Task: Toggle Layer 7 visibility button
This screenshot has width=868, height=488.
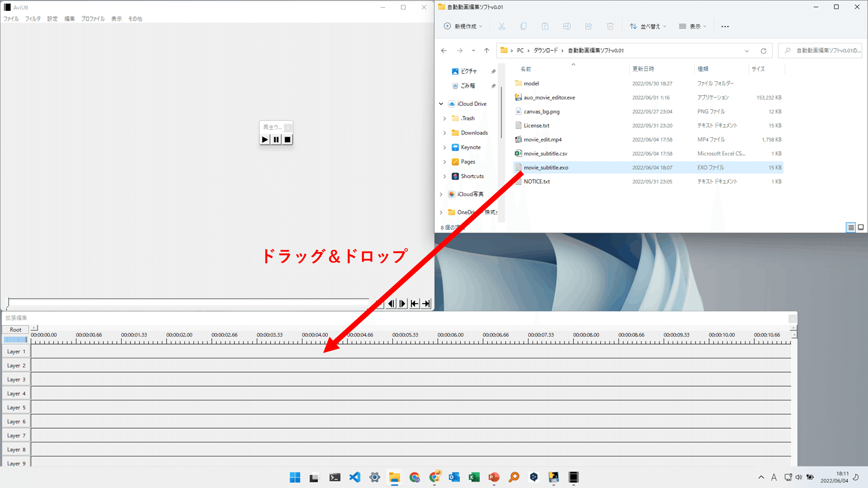Action: coord(16,436)
